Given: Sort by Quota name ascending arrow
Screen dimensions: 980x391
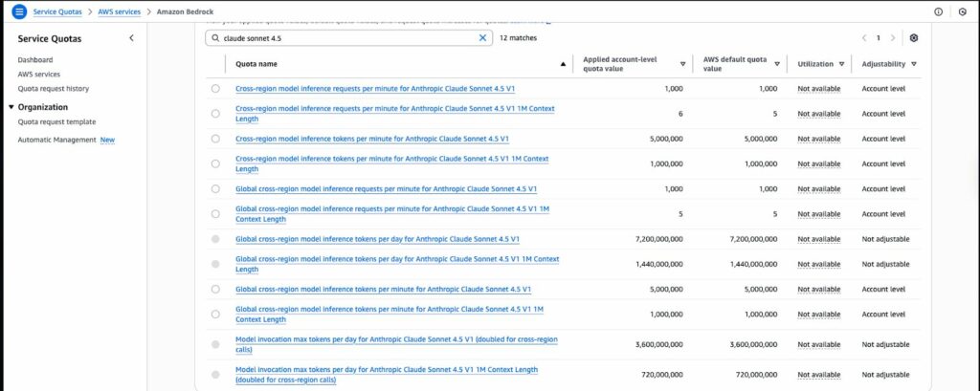Looking at the screenshot, I should tap(563, 64).
